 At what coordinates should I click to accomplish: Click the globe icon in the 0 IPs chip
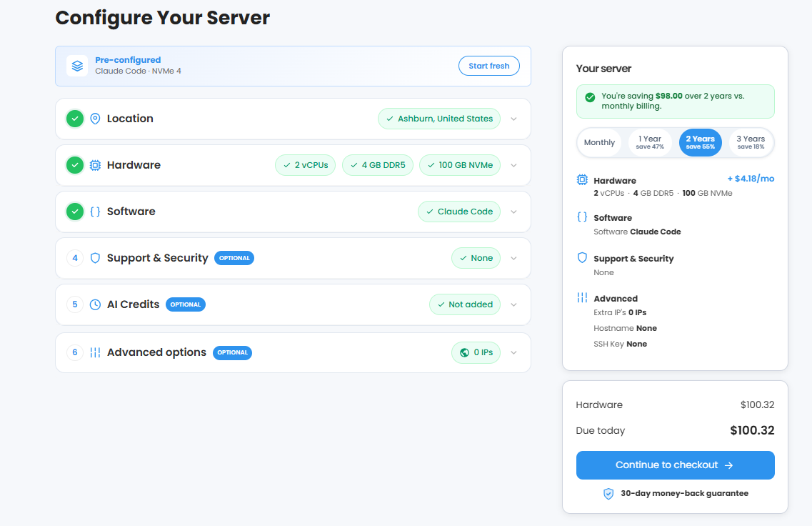(x=464, y=352)
